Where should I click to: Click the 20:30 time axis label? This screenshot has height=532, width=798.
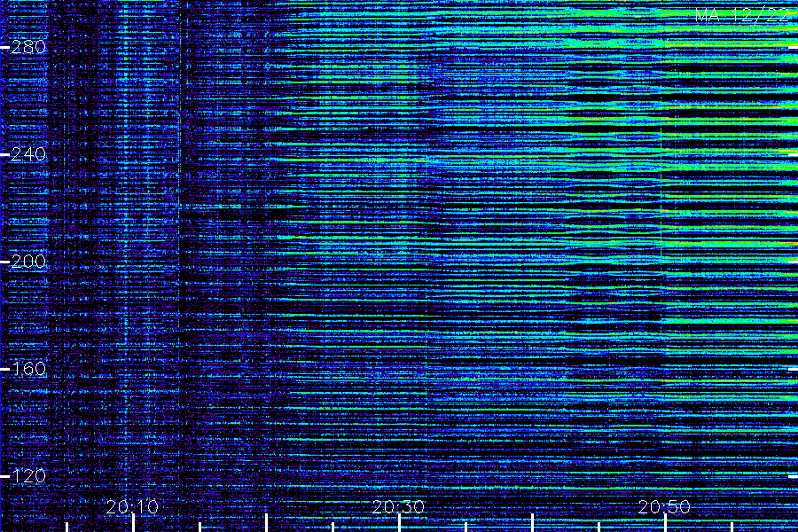click(398, 506)
